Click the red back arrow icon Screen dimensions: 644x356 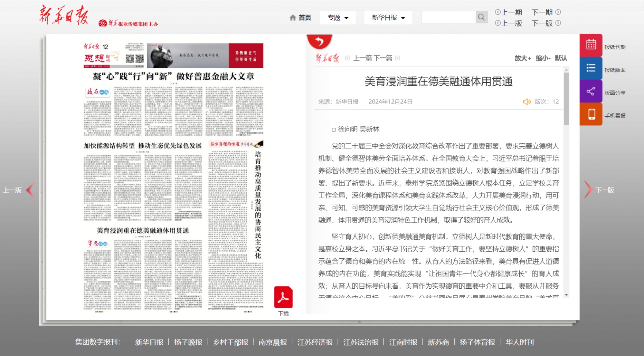[x=319, y=42]
